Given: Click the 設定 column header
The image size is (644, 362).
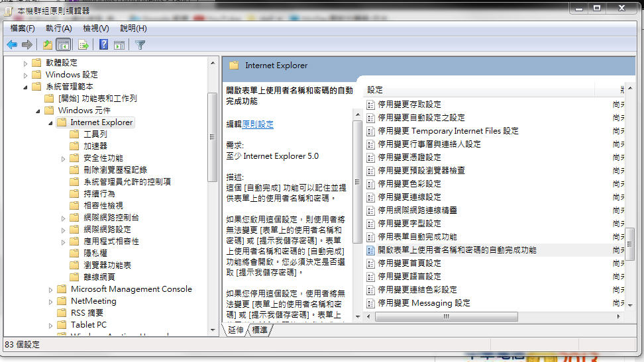Looking at the screenshot, I should [480, 90].
